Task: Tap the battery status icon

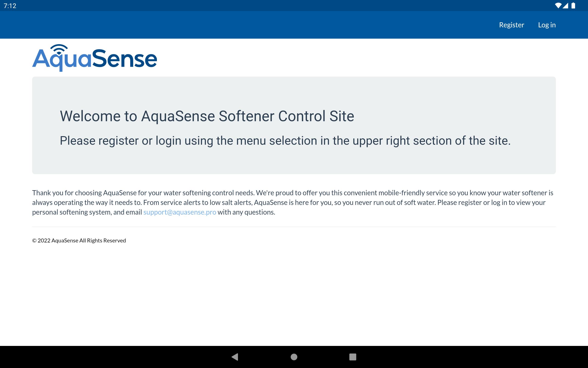Action: coord(573,6)
